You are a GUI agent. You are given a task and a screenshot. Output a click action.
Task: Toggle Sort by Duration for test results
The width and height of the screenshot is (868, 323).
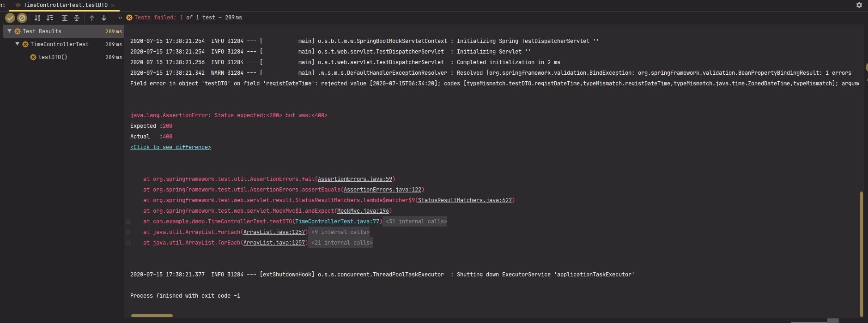(50, 18)
